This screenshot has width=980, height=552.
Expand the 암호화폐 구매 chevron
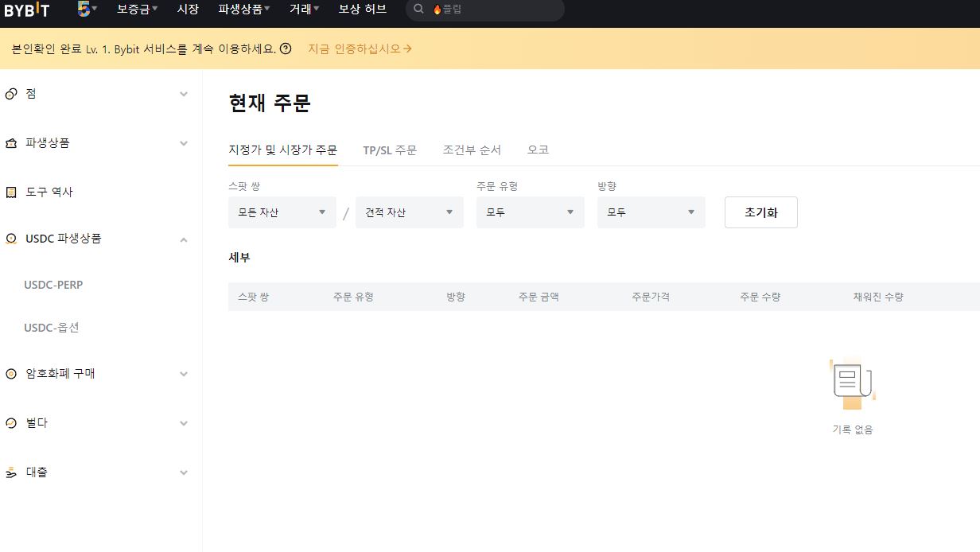tap(184, 374)
